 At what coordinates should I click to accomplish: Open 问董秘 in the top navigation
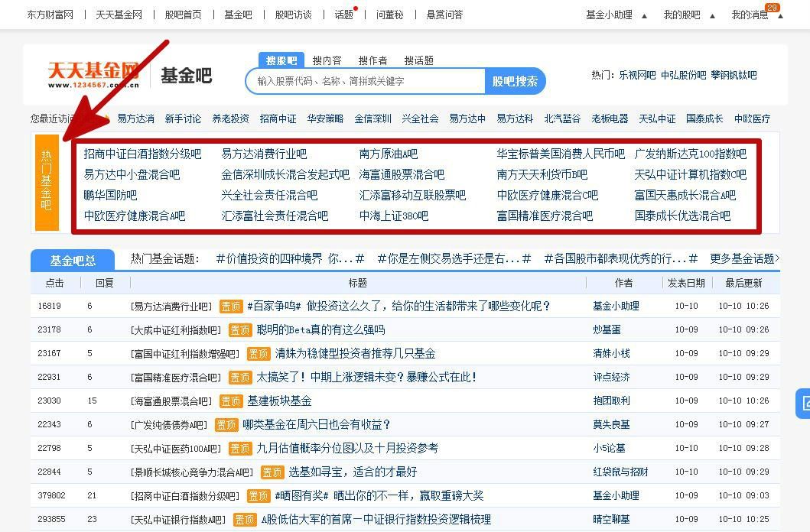pos(389,15)
